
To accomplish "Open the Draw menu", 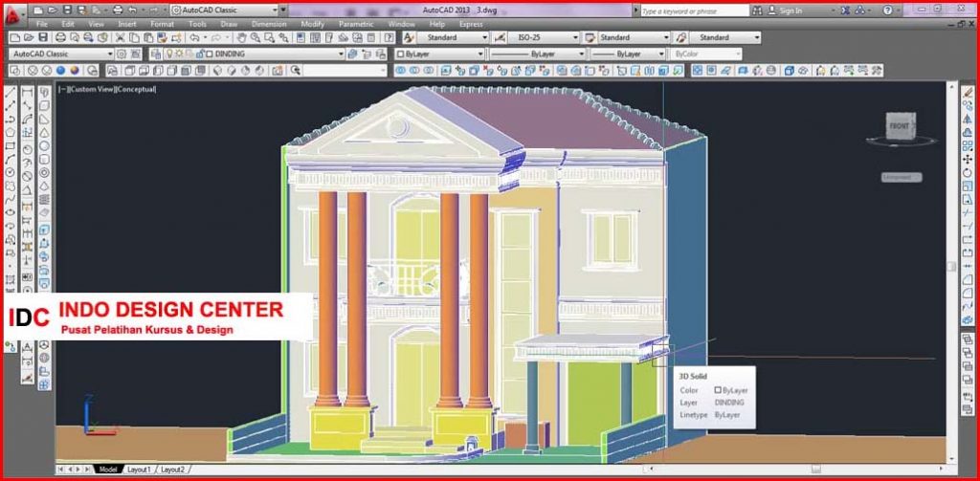I will (228, 24).
